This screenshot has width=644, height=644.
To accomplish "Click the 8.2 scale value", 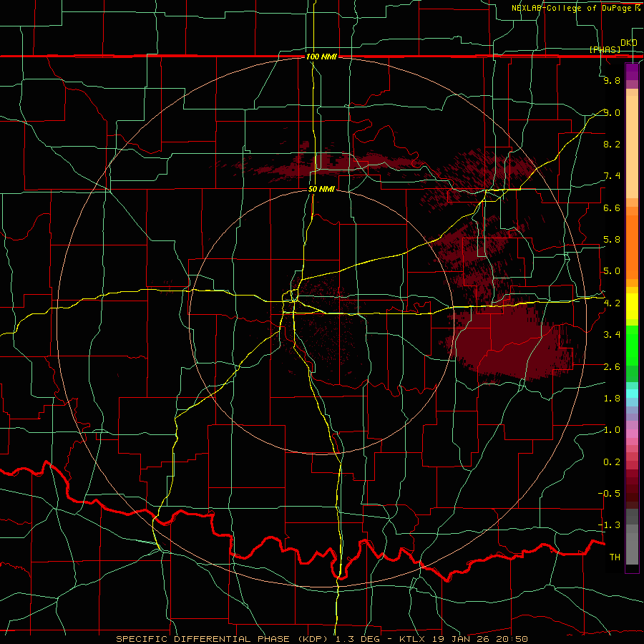I will click(x=612, y=144).
